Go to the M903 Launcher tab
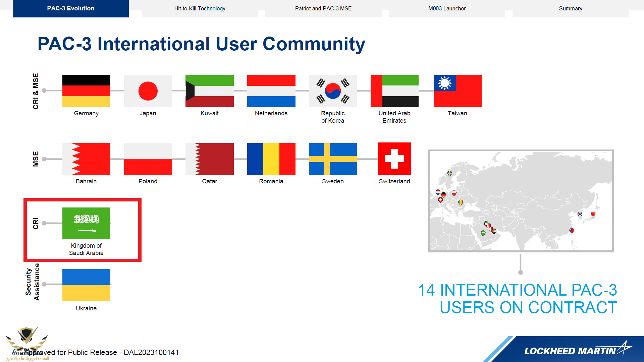The height and width of the screenshot is (362, 644). [x=447, y=9]
